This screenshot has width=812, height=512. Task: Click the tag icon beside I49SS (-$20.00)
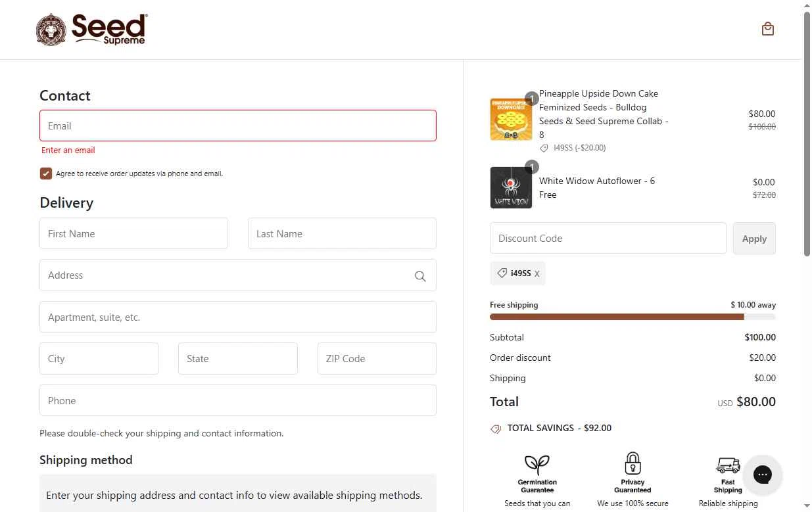click(544, 148)
